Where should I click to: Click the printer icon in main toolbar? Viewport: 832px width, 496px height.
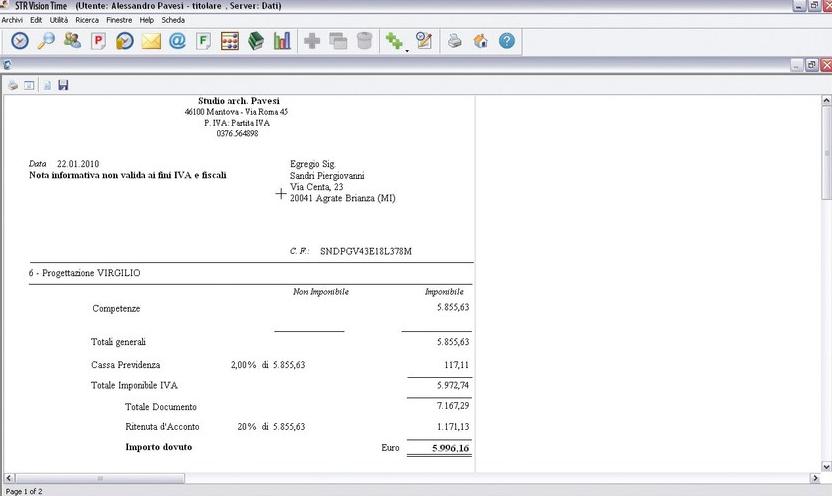coord(455,41)
